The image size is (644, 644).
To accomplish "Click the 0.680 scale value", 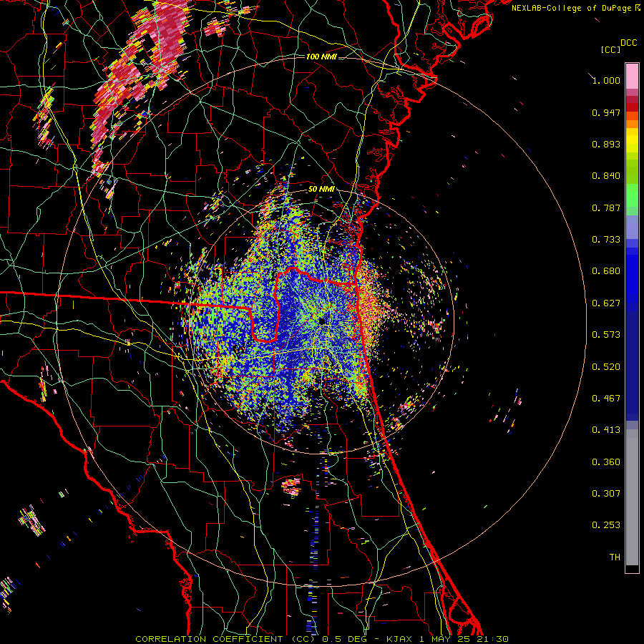I will [606, 271].
